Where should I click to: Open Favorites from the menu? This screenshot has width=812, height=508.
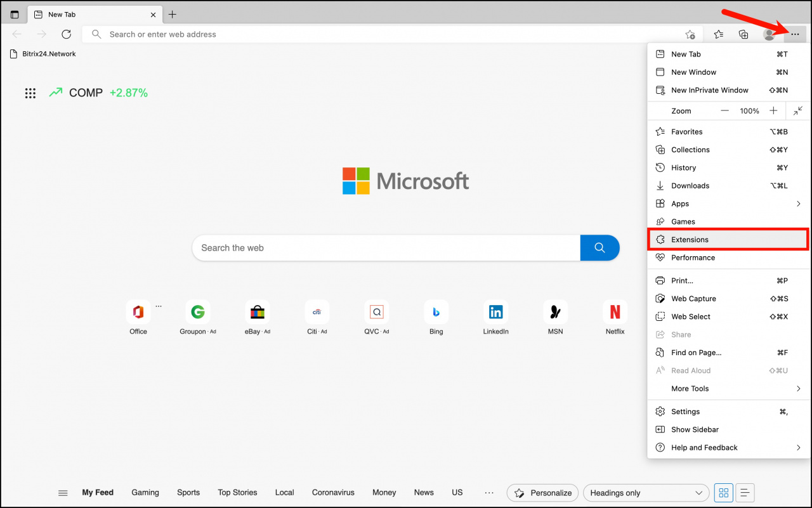click(x=729, y=132)
